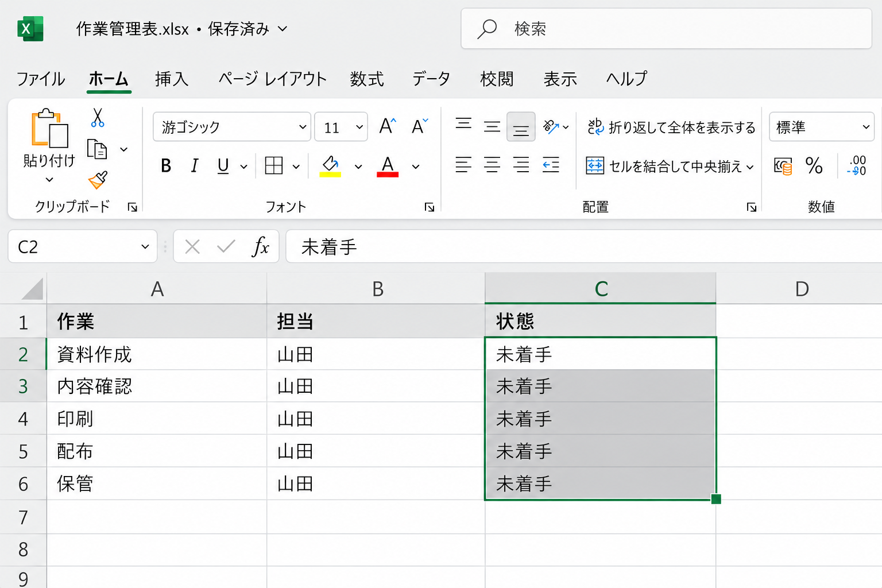882x588 pixels.
Task: Toggle bold formatting
Action: (x=166, y=166)
